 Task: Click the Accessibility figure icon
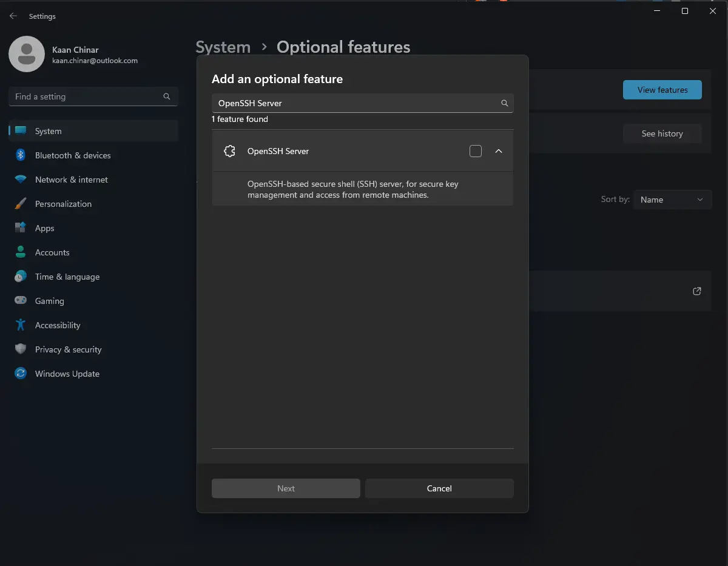[x=21, y=325]
